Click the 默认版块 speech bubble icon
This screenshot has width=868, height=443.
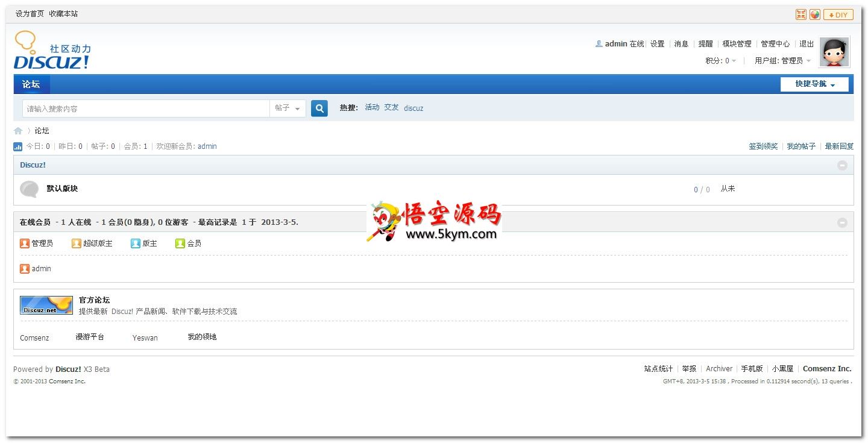pos(30,189)
